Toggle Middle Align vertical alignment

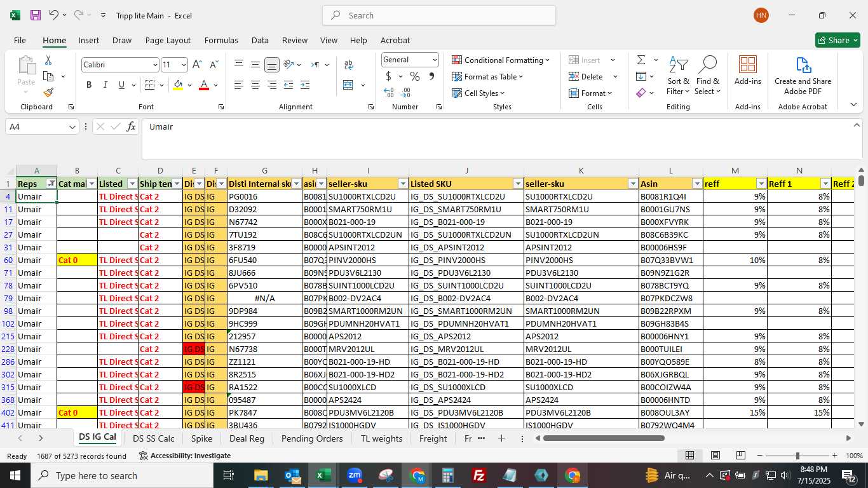coord(255,65)
